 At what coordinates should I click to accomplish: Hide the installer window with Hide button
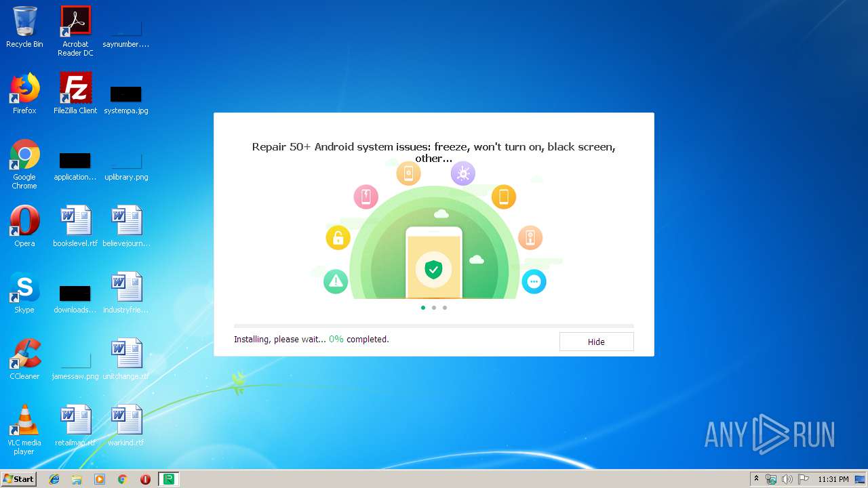[596, 342]
